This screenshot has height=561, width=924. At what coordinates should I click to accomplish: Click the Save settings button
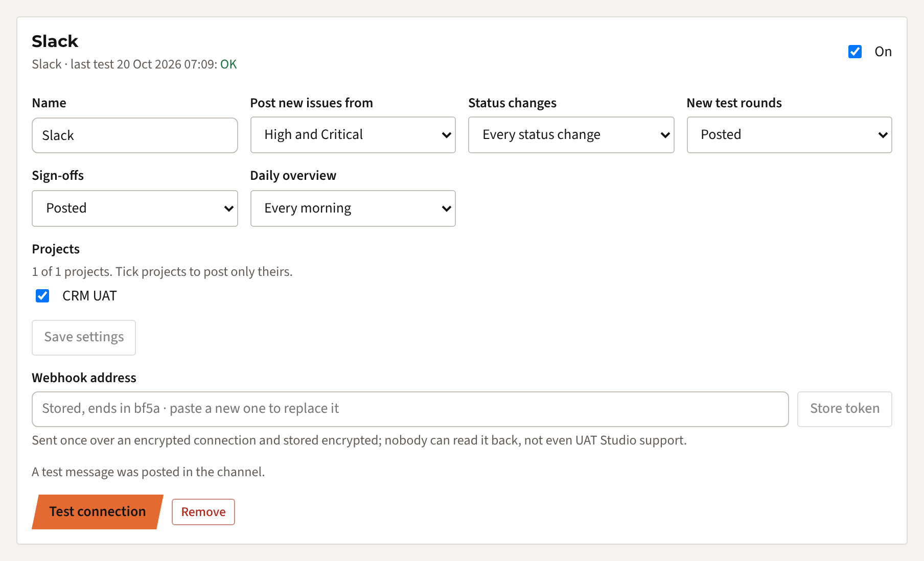tap(84, 338)
